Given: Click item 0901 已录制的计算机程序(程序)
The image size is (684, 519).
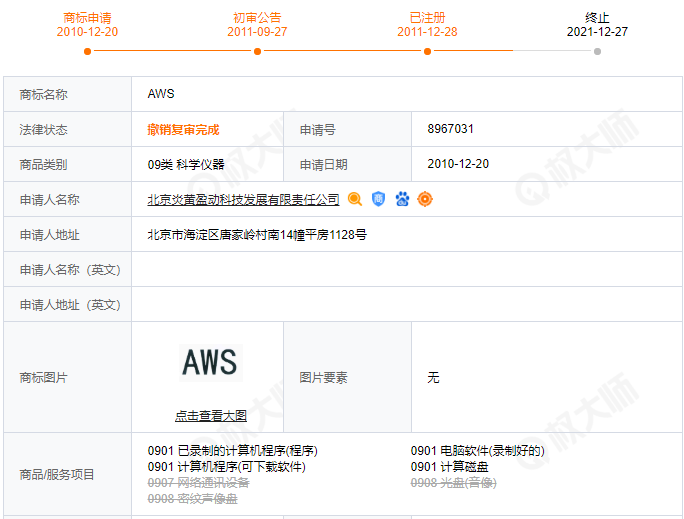Looking at the screenshot, I should pos(233,451).
